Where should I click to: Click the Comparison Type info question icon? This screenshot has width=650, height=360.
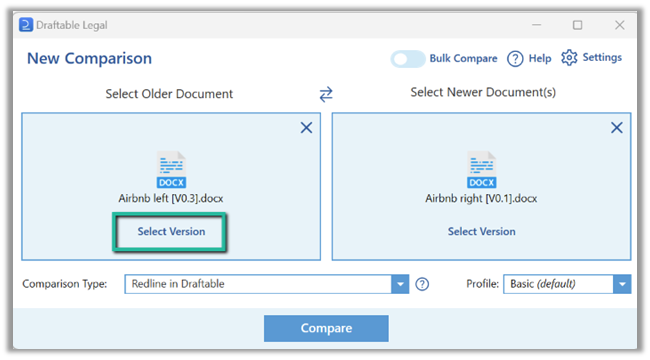coord(422,284)
